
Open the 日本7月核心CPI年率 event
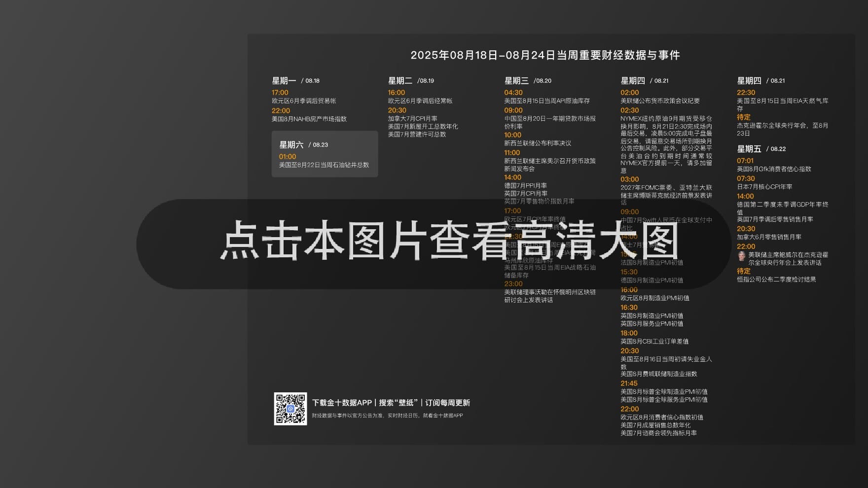coord(764,187)
